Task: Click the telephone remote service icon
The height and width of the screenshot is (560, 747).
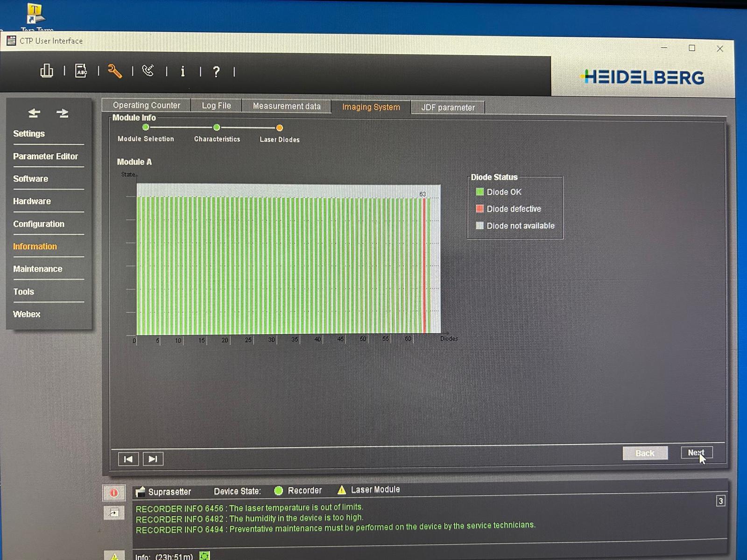Action: coord(148,71)
